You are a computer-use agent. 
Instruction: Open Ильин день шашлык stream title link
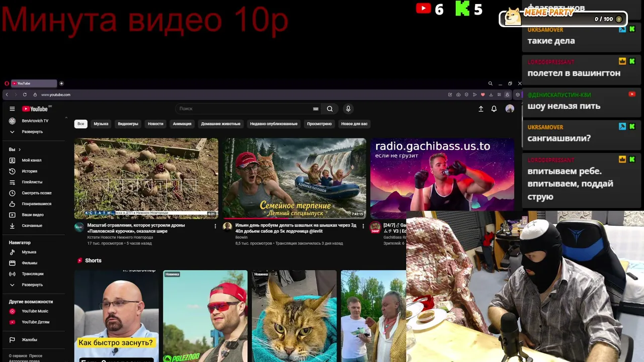click(296, 228)
